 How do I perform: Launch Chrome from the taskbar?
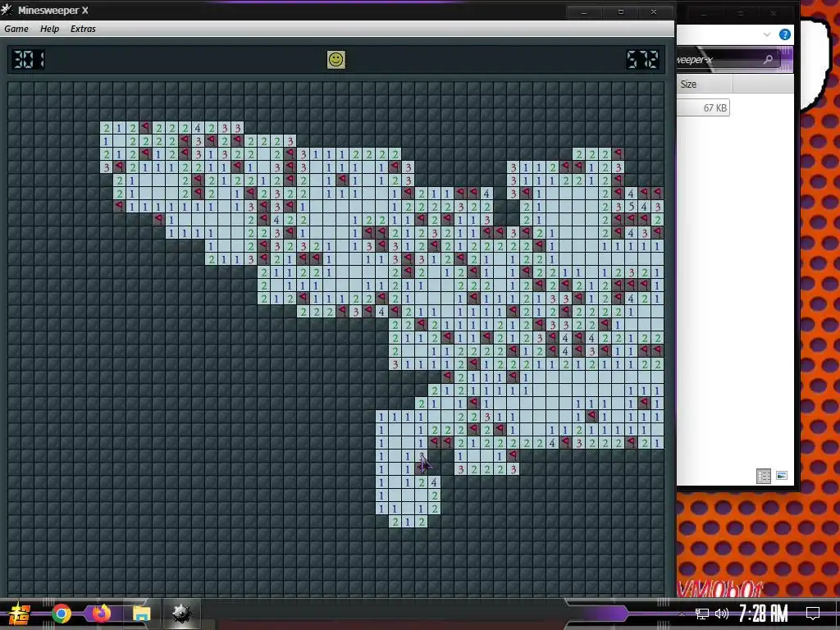[62, 614]
